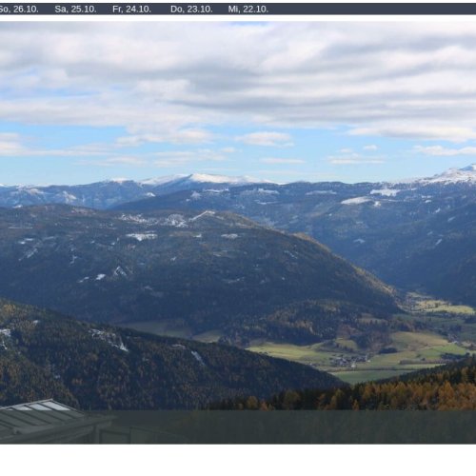Open the Fr. 24.10. archive day
This screenshot has width=476, height=476.
pyautogui.click(x=131, y=10)
